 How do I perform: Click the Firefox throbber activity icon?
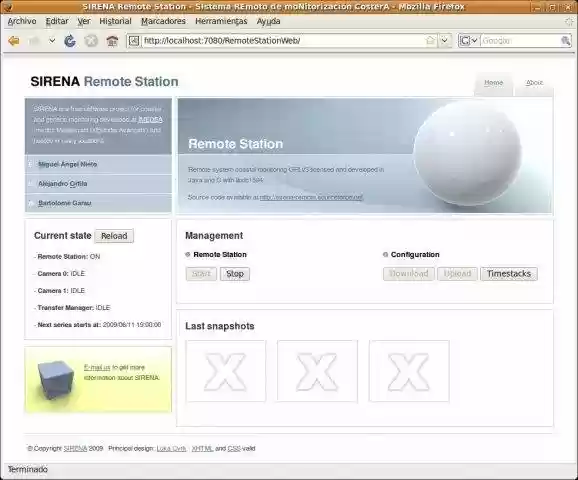[570, 21]
